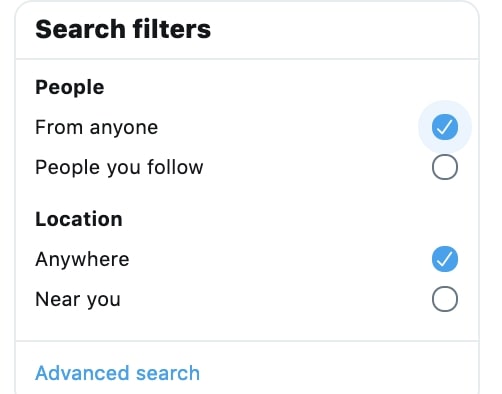
Task: Select the Anywhere location radio button
Action: click(x=445, y=259)
